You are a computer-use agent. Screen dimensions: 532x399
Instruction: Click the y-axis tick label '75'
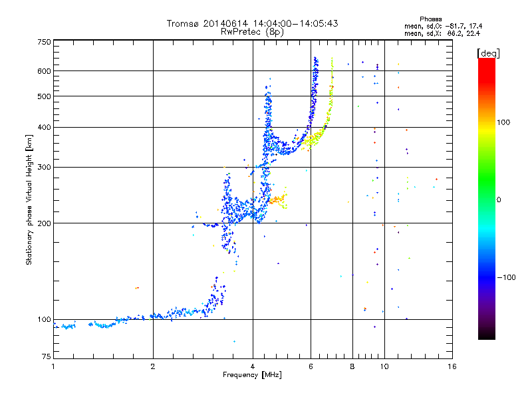click(x=47, y=356)
